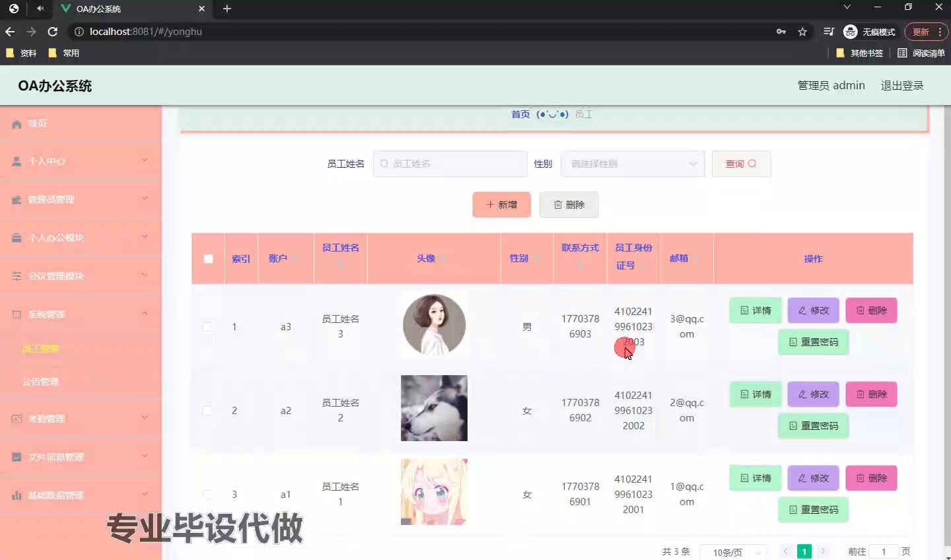Expand the 个人办公模块 sidebar menu
Viewport: 951px width, 560px height.
coord(81,238)
